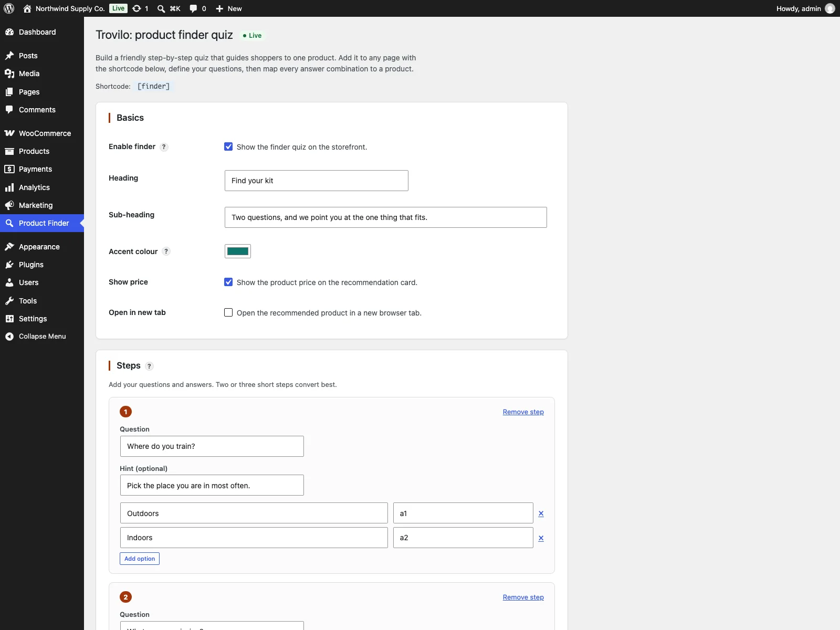This screenshot has height=630, width=840.
Task: Open the Dashboard menu
Action: click(x=42, y=32)
